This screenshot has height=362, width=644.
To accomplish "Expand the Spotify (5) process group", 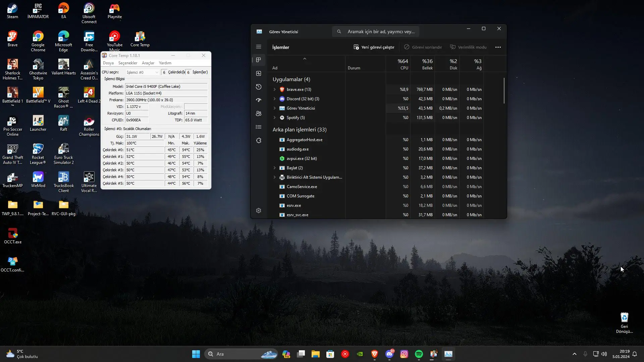I will click(274, 118).
